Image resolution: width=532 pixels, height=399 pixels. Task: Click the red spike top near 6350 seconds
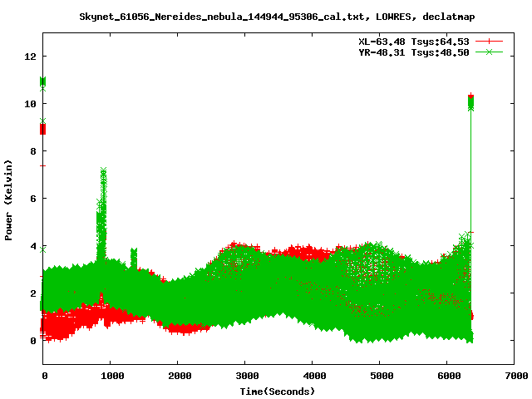[x=471, y=97]
